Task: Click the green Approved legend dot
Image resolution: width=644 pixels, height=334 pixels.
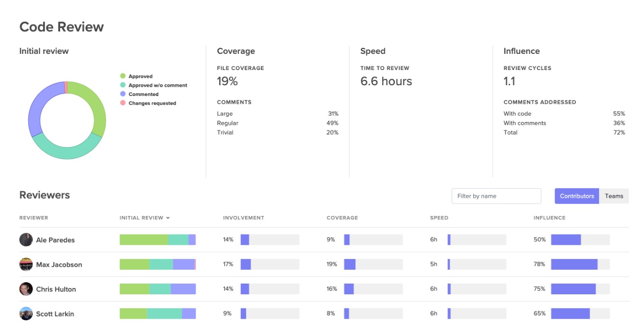Action: click(123, 76)
